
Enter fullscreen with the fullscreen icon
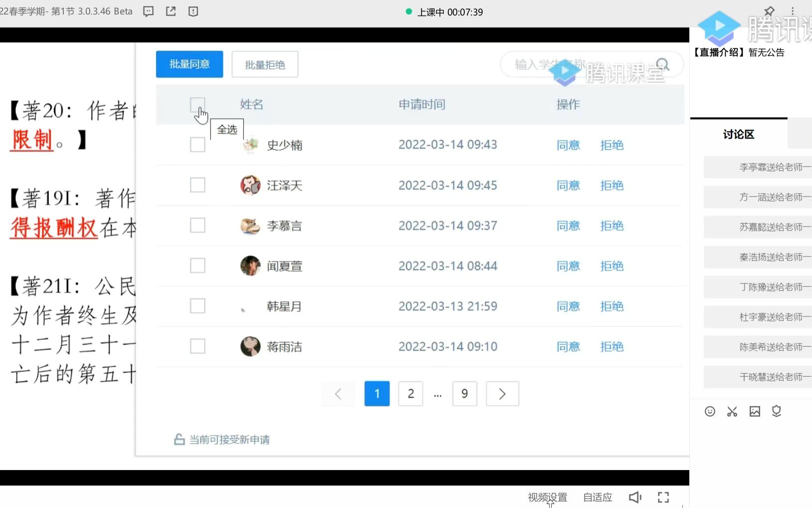coord(663,497)
